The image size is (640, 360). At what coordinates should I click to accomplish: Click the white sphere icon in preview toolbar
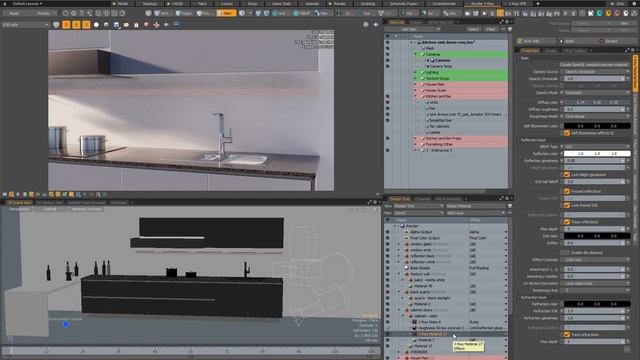(96, 25)
